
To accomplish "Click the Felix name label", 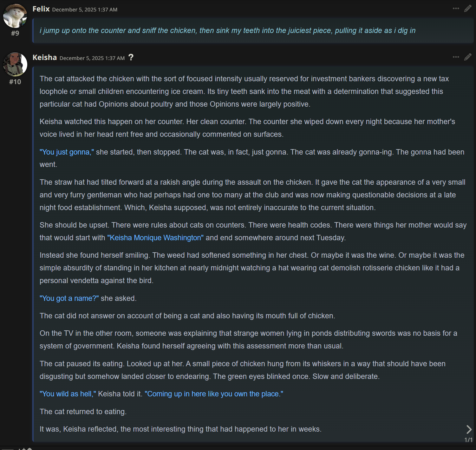I will tap(41, 9).
